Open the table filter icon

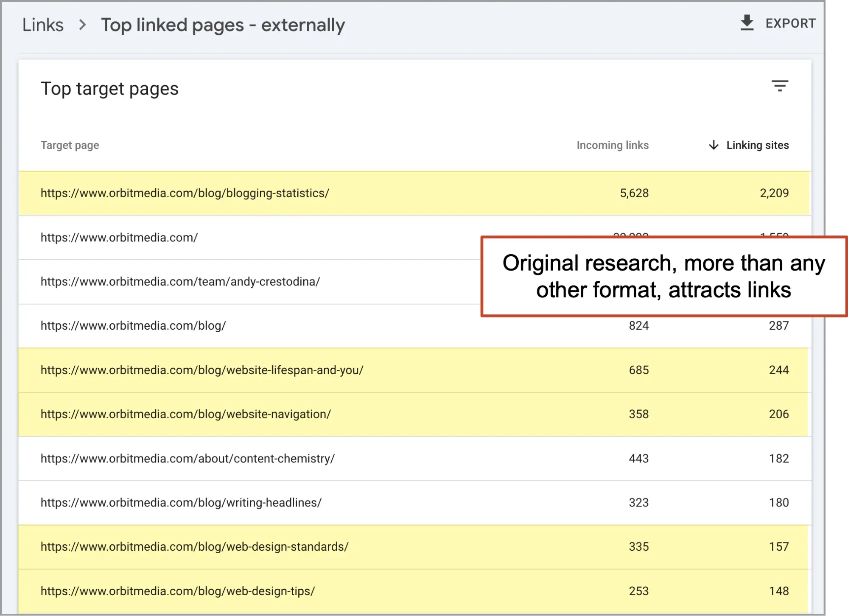(x=779, y=86)
